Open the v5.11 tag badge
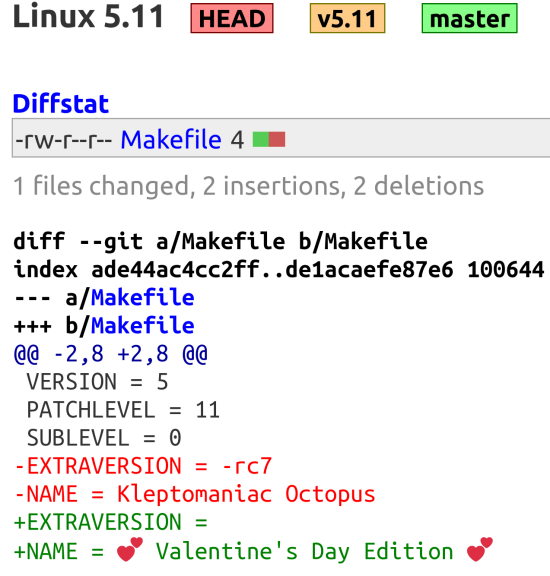The height and width of the screenshot is (576, 550). [x=347, y=18]
